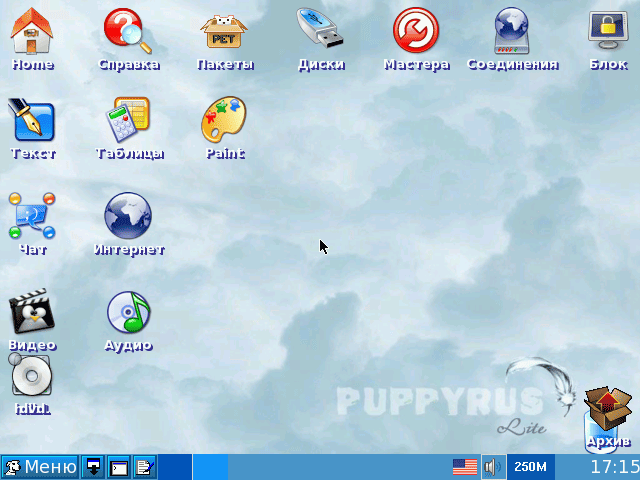Launch the Paint palette icon
The height and width of the screenshot is (480, 640).
pyautogui.click(x=224, y=120)
